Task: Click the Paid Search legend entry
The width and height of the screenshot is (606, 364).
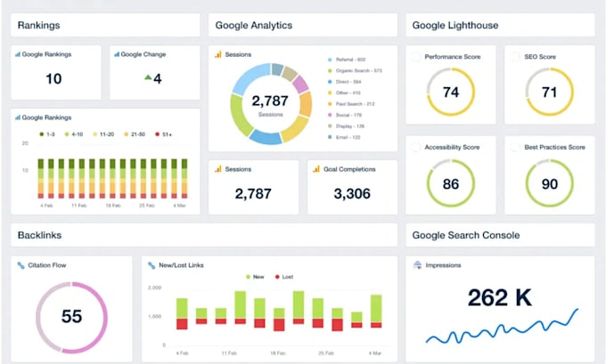Action: point(351,104)
